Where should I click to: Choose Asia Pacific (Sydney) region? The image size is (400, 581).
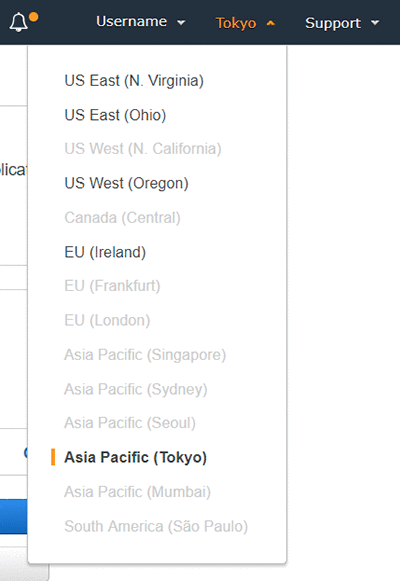[136, 389]
